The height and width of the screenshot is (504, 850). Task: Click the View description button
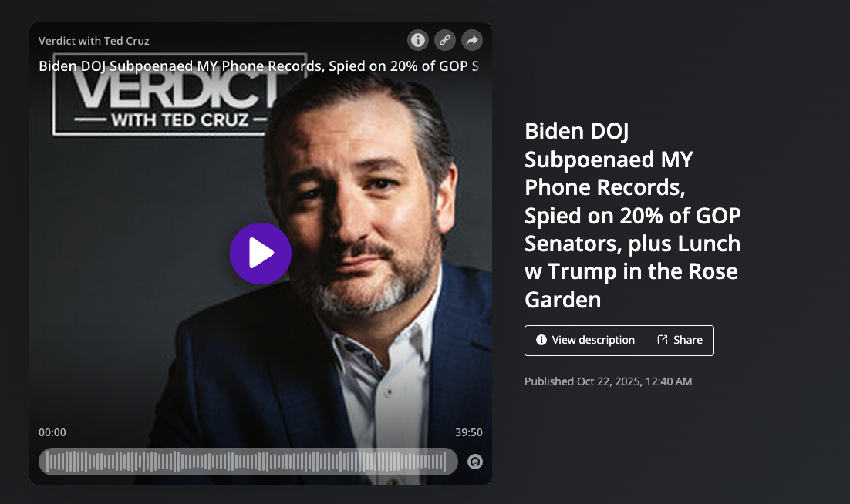(585, 341)
